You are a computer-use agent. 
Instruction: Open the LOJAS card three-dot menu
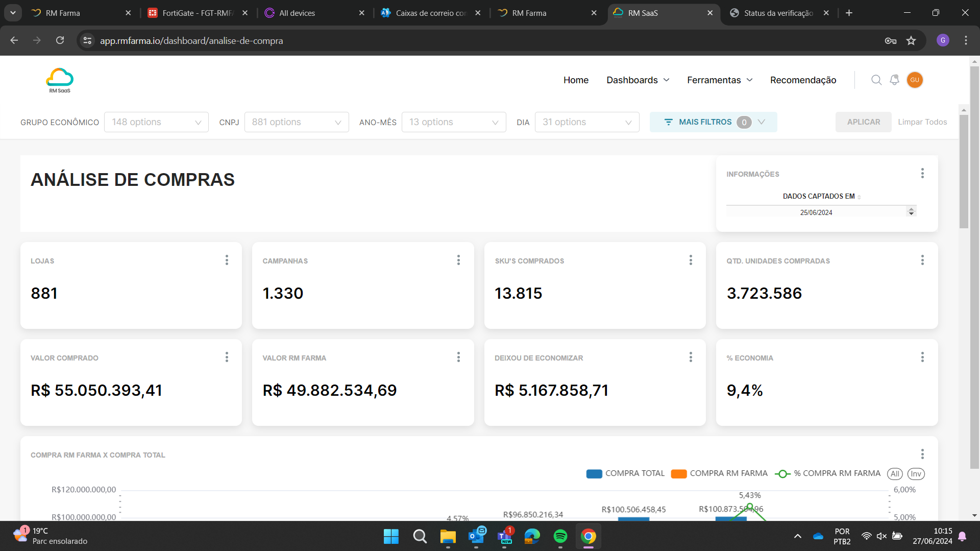[227, 260]
